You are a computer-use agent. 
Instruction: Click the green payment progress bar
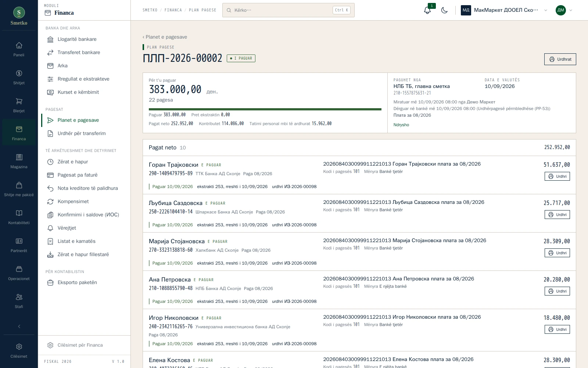[x=265, y=109]
